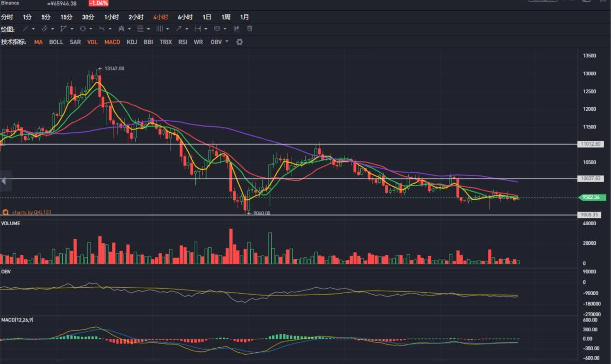611x364 pixels.
Task: Disable the MACD indicator
Action: [x=112, y=42]
